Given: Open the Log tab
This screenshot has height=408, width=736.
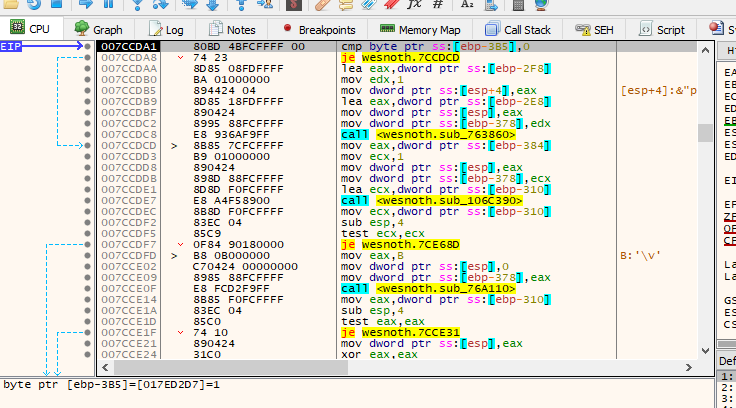Looking at the screenshot, I should point(166,30).
